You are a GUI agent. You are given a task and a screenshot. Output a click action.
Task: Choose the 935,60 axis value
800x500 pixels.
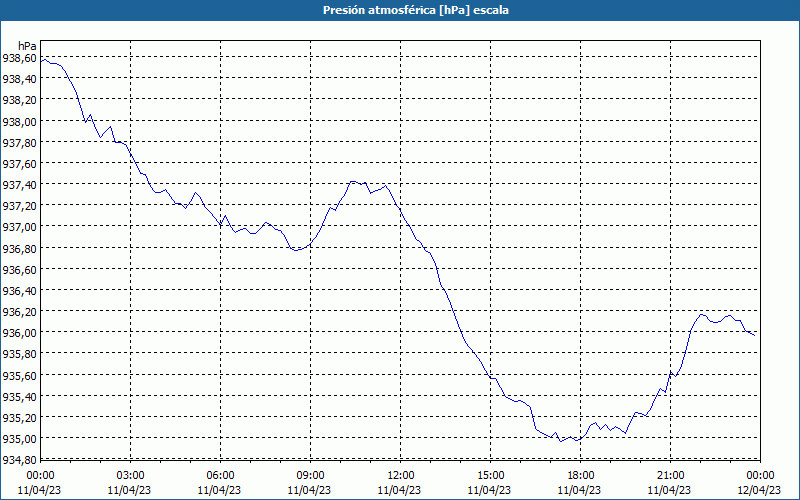[19, 375]
